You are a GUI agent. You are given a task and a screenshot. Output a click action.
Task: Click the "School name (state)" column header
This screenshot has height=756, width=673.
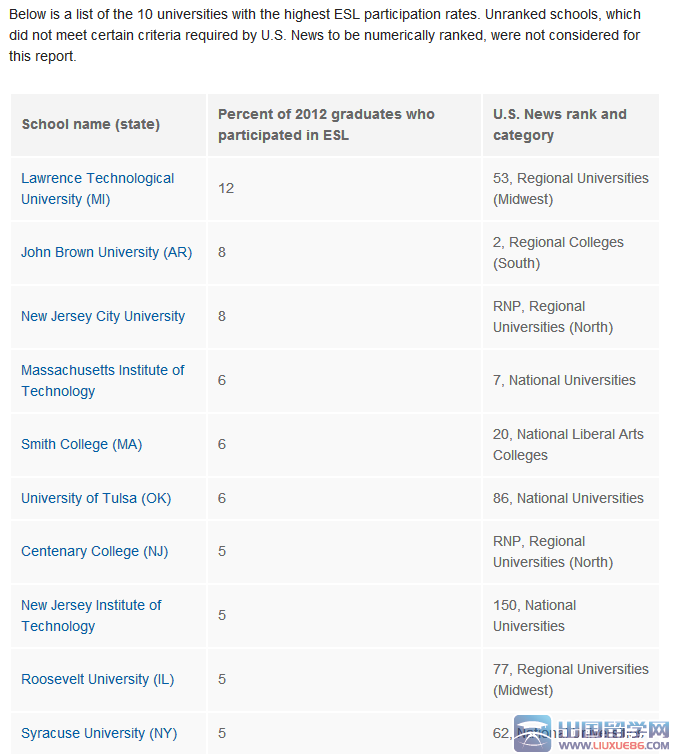coord(91,124)
